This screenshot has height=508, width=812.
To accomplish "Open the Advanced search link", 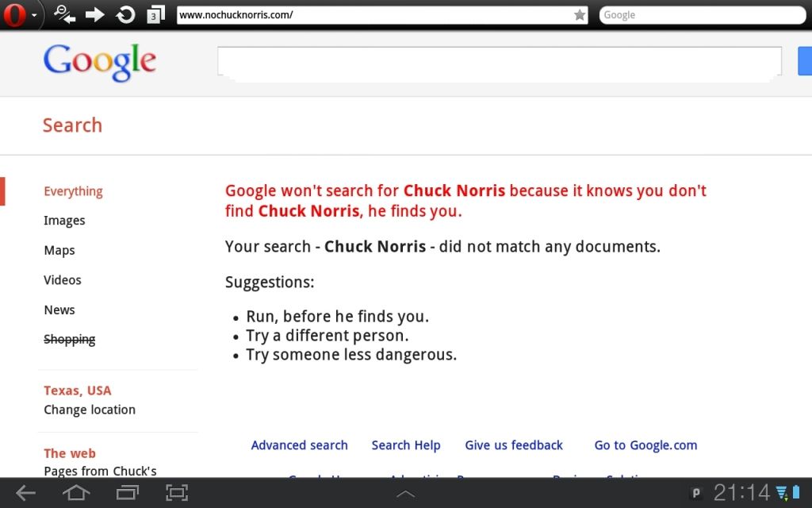I will click(x=299, y=445).
